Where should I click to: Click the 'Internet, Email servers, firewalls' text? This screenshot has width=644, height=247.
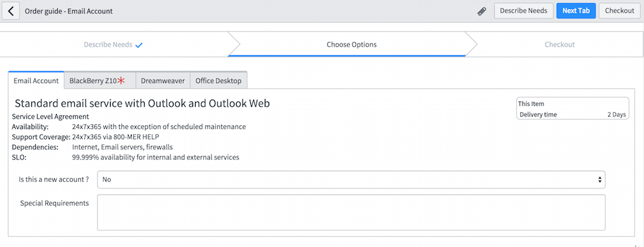123,147
